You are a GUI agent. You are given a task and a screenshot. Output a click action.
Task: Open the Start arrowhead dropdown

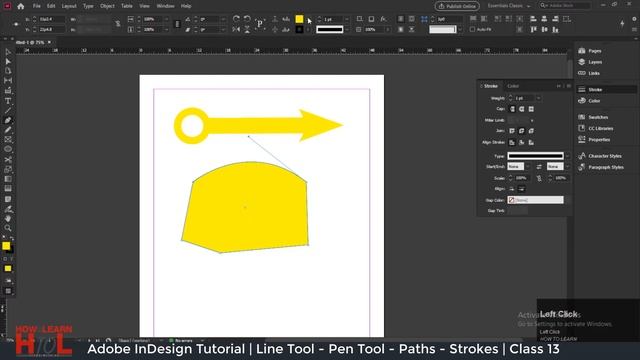click(528, 167)
